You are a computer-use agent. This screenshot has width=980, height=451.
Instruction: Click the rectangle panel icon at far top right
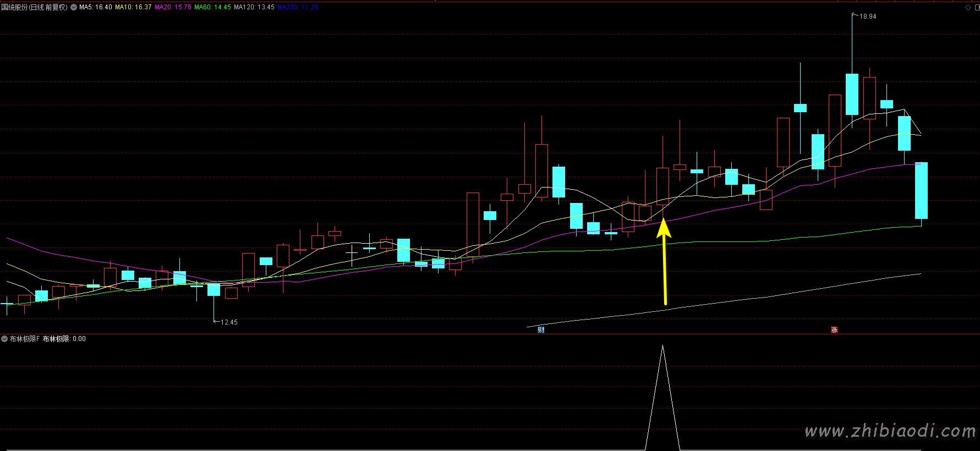[x=977, y=7]
